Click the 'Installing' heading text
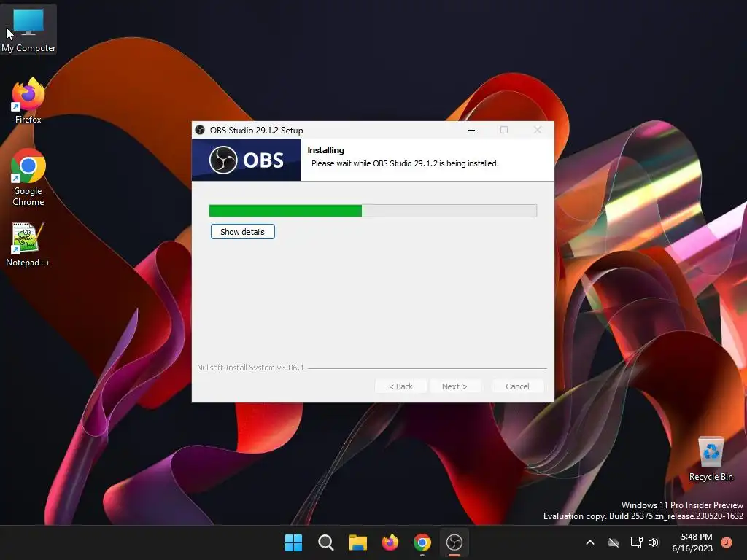747x560 pixels. point(326,150)
